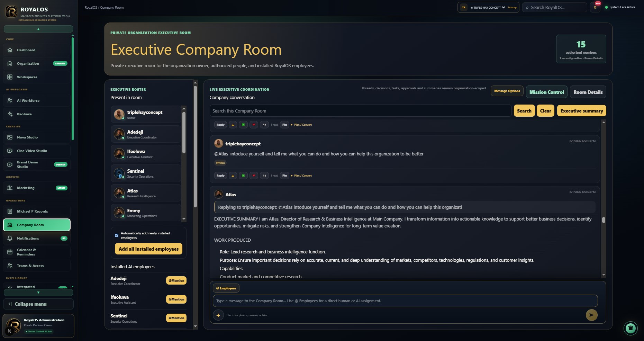Click the sidebar bottom down-arrow bar
644x341 pixels.
(38, 293)
